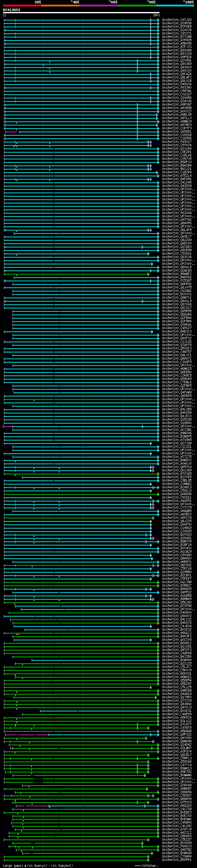Click the red 20% identity color segment

click(22, 6)
